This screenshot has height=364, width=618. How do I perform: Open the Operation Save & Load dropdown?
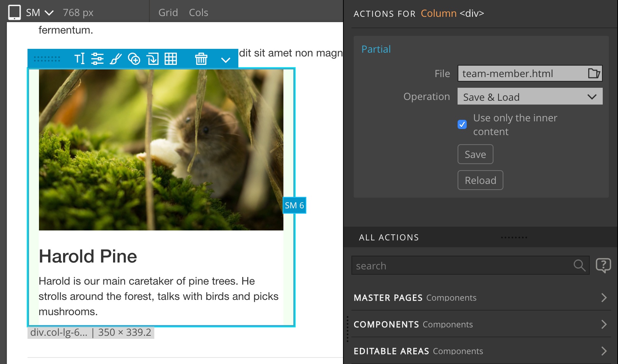[530, 97]
